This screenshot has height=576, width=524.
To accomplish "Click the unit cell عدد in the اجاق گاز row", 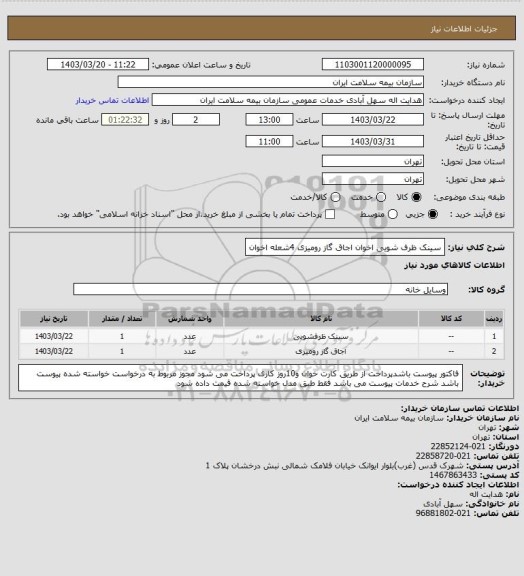I will [x=190, y=351].
